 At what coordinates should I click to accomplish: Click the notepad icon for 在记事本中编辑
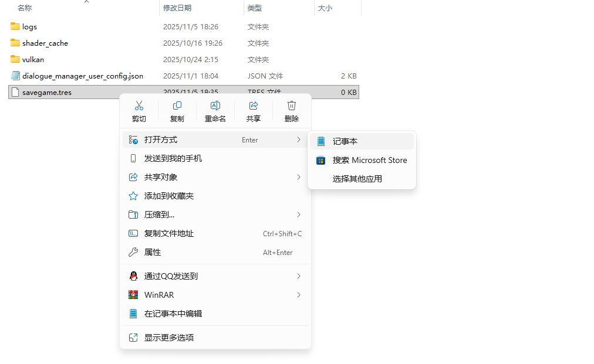[133, 314]
